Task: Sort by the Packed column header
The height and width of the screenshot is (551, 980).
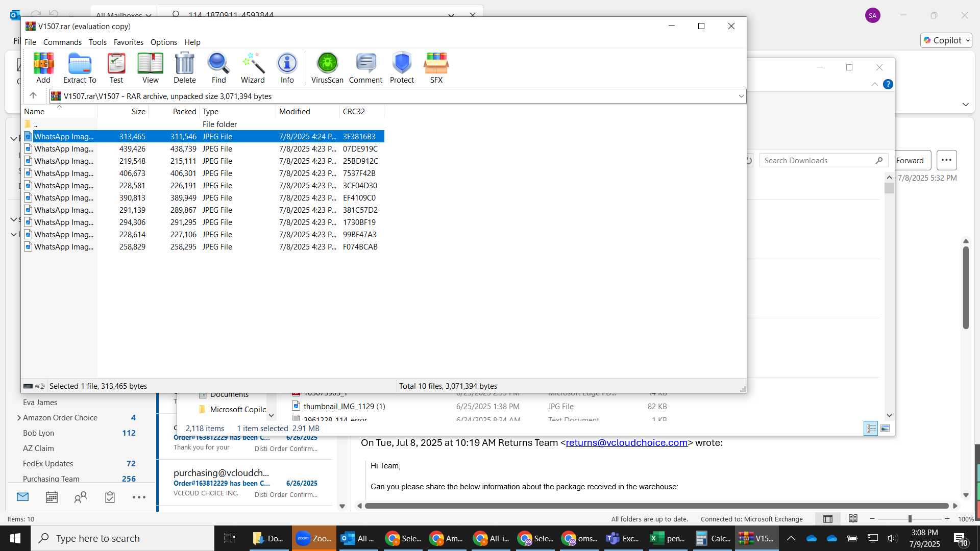Action: coord(174,111)
